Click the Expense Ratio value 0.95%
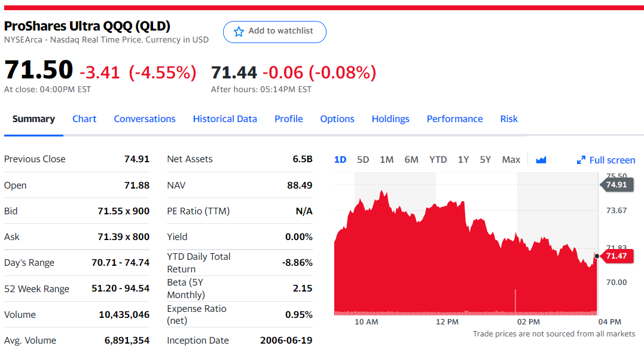The height and width of the screenshot is (352, 644). coord(299,314)
